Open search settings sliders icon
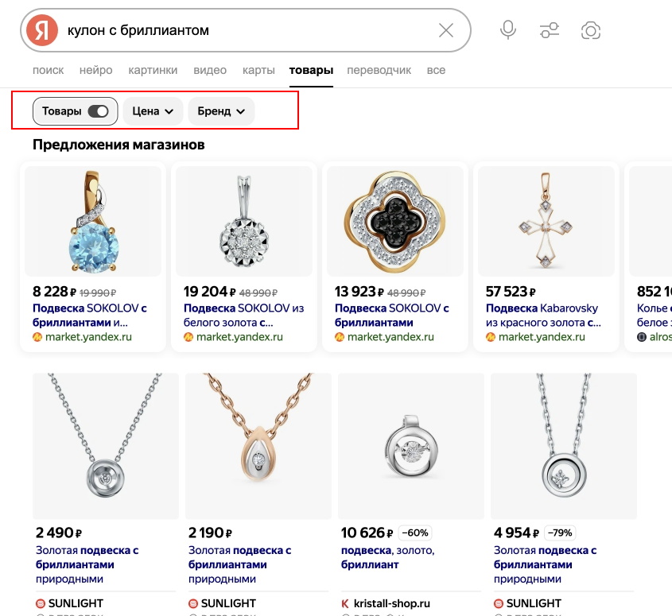The height and width of the screenshot is (616, 672). pyautogui.click(x=550, y=30)
